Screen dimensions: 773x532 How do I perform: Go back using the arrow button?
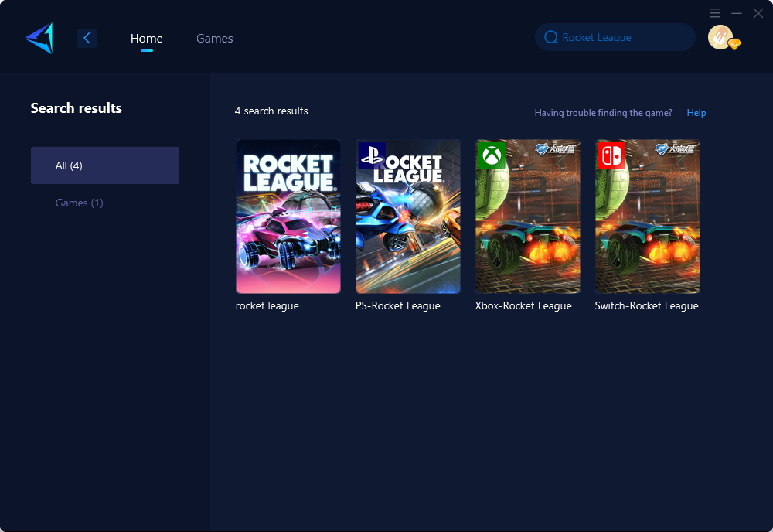click(x=87, y=38)
